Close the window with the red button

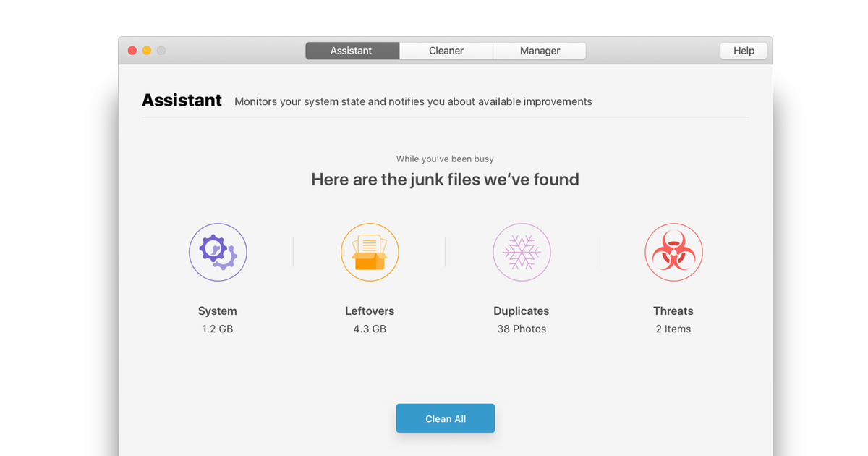132,51
